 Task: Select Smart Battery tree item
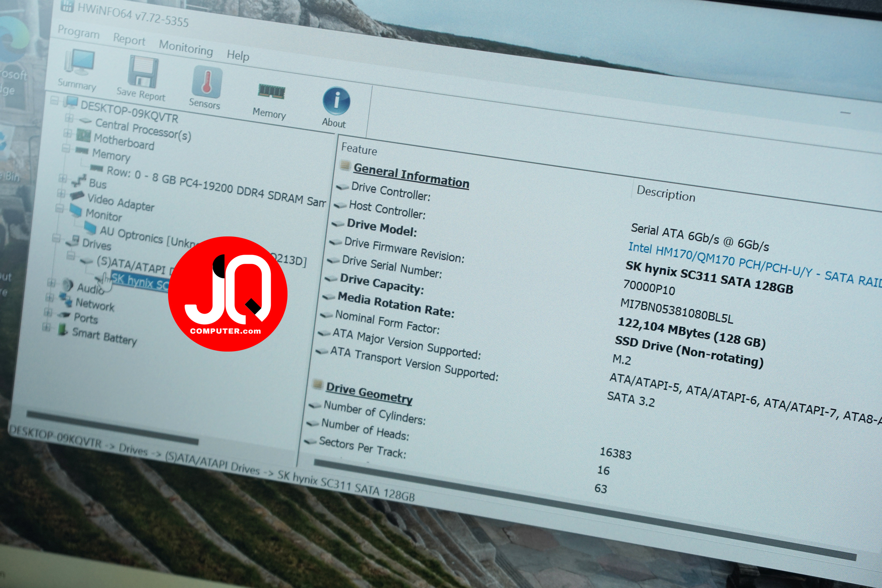[105, 337]
